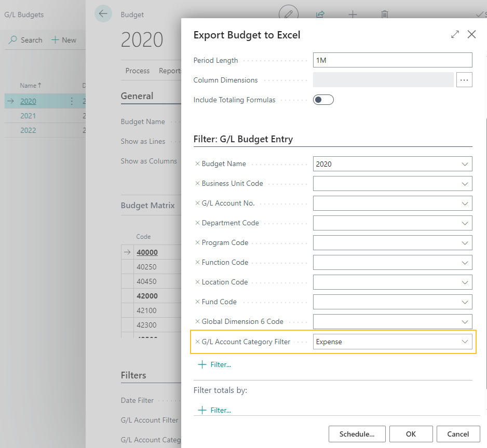Image resolution: width=487 pixels, height=448 pixels.
Task: Create a new record with the plus icon
Action: point(353,15)
